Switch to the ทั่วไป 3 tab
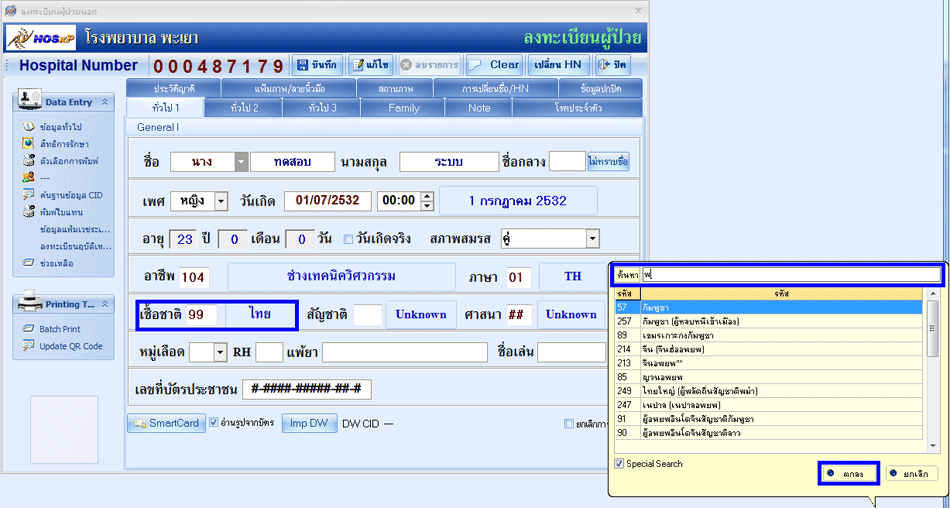Image resolution: width=950 pixels, height=508 pixels. point(322,108)
